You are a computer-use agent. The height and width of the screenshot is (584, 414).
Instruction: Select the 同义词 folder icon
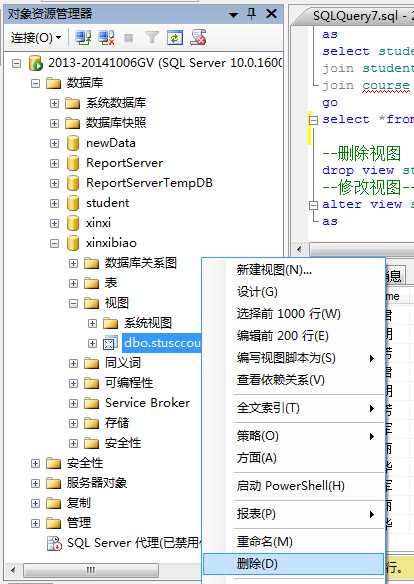click(92, 363)
